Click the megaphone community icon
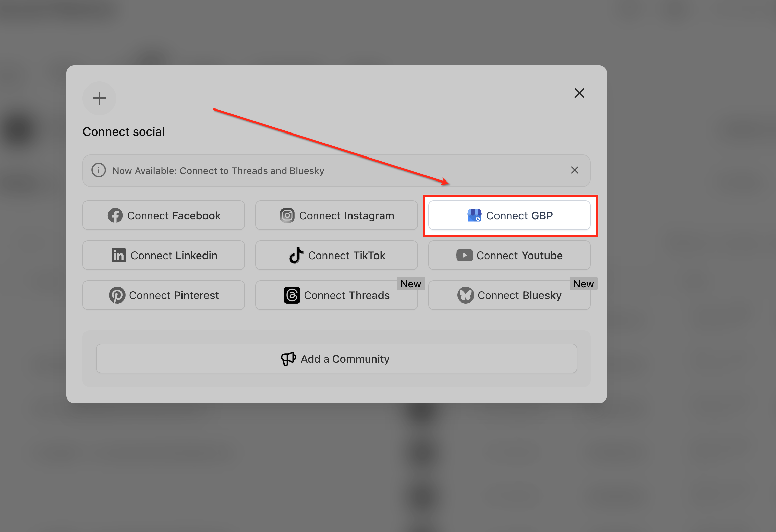 [x=288, y=359]
